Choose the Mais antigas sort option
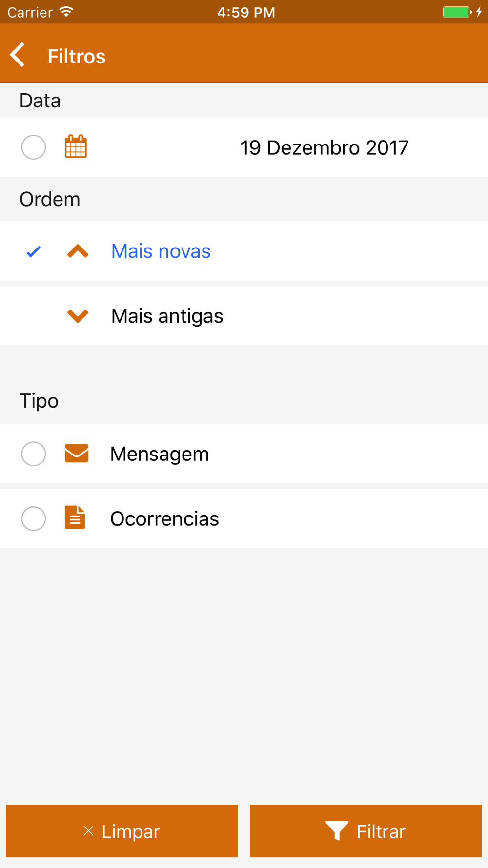Image resolution: width=488 pixels, height=868 pixels. click(x=167, y=316)
